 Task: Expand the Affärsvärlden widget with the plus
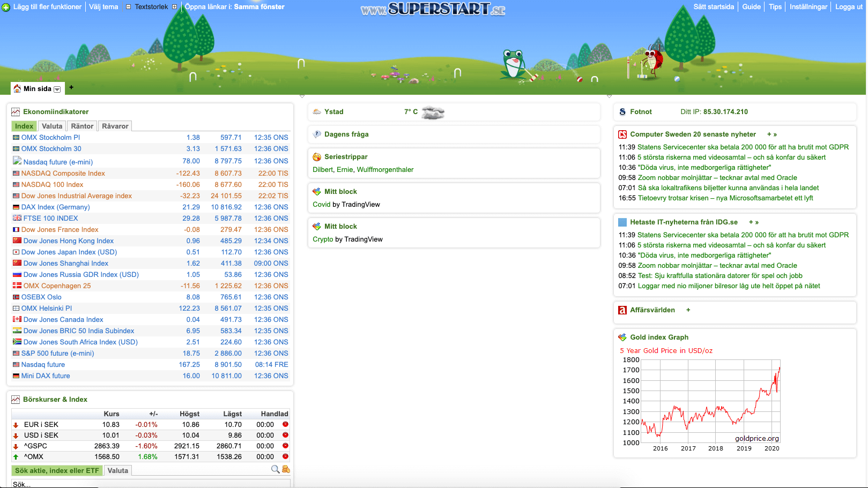pos(688,310)
